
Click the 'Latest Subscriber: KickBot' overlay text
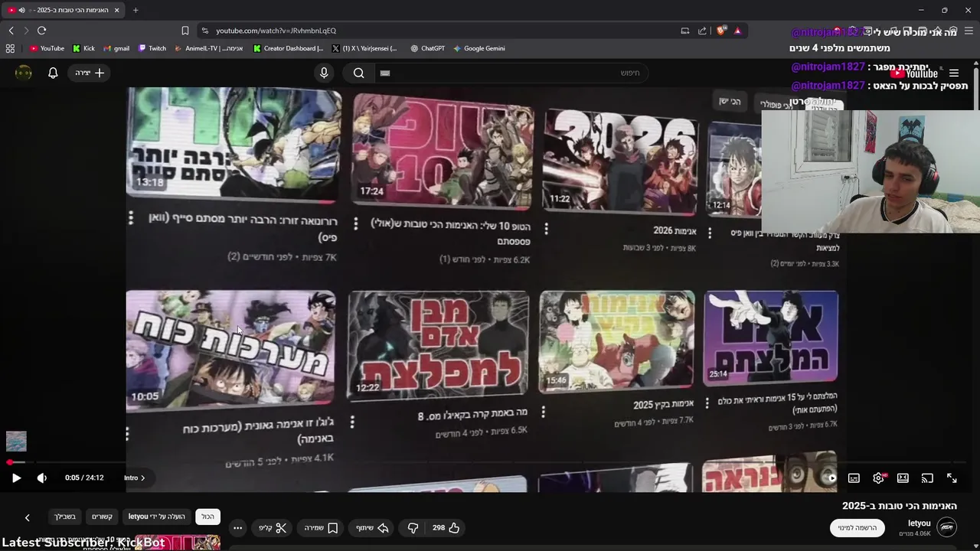point(83,543)
